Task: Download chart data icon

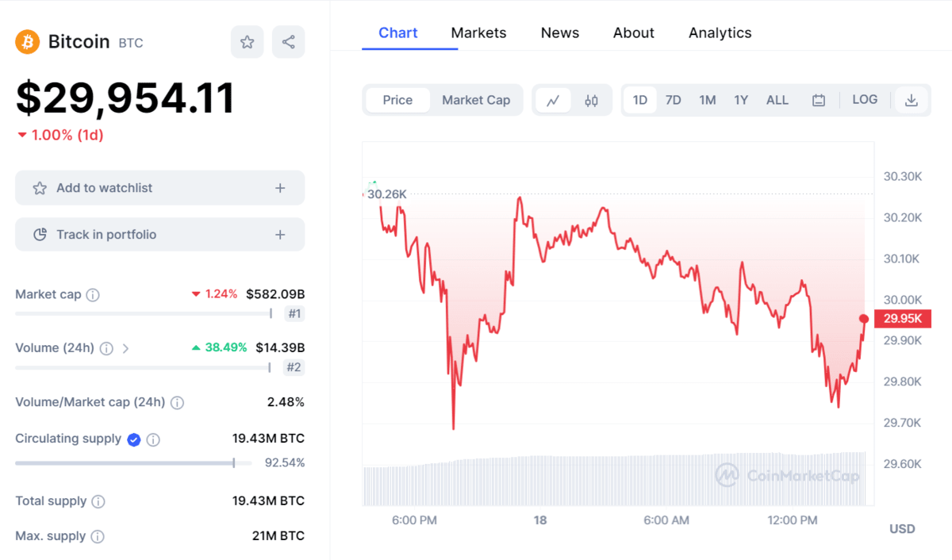Action: pyautogui.click(x=912, y=100)
